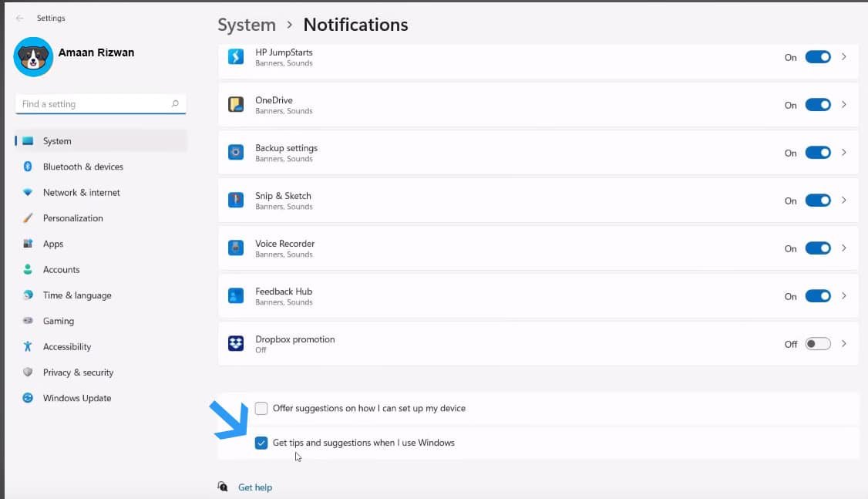Image resolution: width=868 pixels, height=499 pixels.
Task: Click the Dropbox promotion app icon
Action: coord(235,343)
